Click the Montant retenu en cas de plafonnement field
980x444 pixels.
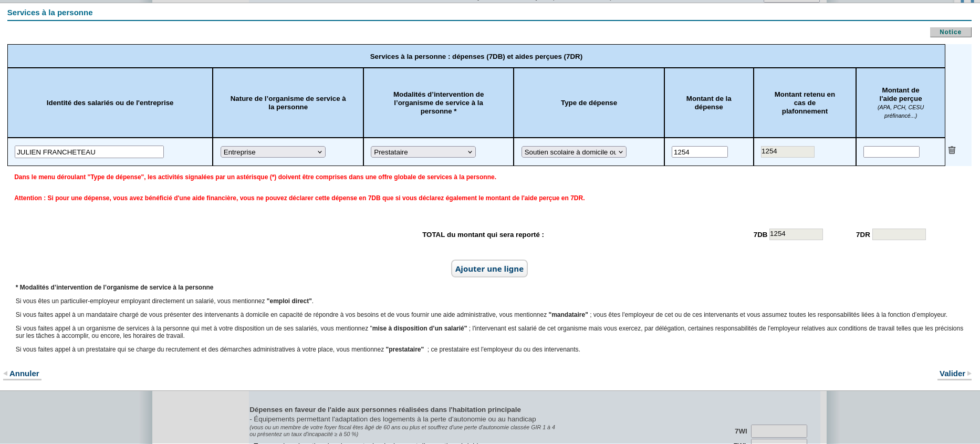pos(787,151)
